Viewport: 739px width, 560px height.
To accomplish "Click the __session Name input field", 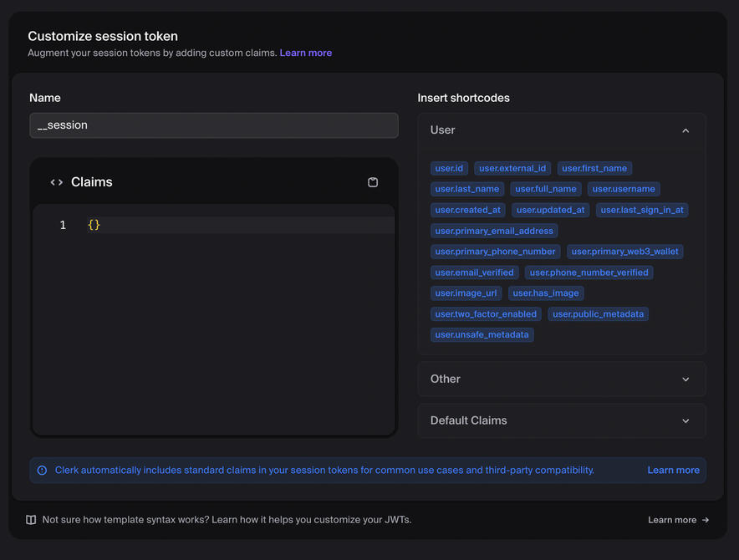I will point(213,125).
